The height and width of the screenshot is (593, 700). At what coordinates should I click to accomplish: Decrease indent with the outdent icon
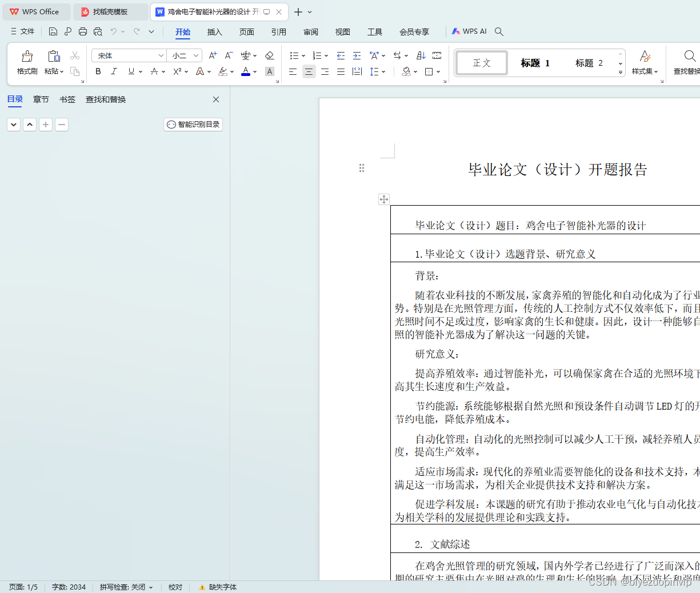click(x=341, y=55)
